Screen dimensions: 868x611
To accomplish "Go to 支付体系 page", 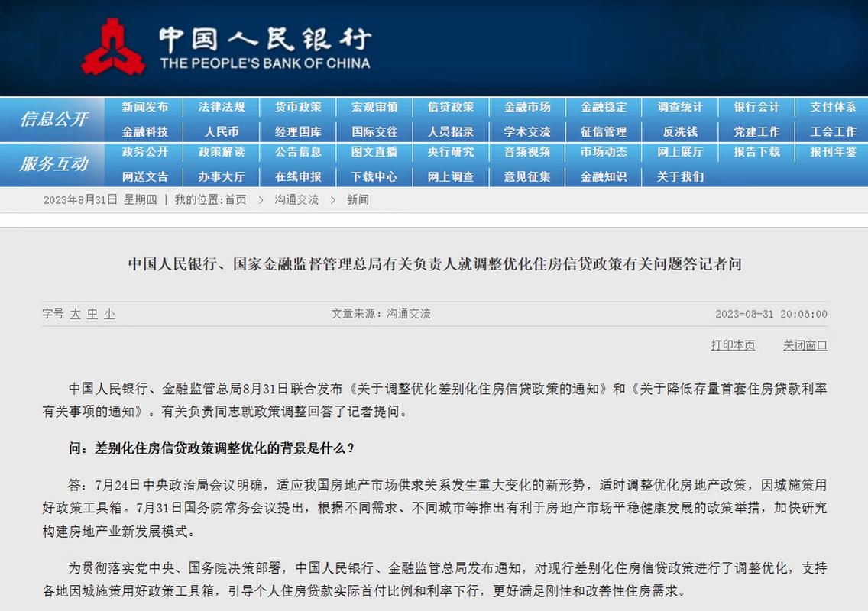I will tap(833, 107).
